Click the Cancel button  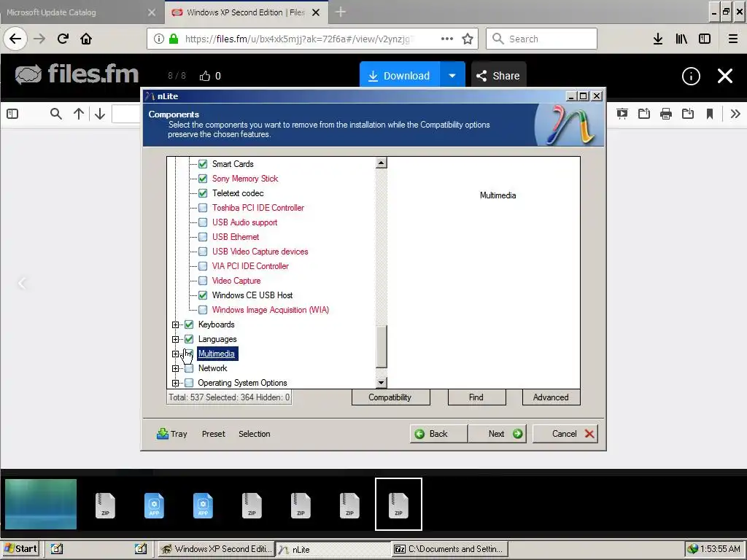(x=565, y=434)
